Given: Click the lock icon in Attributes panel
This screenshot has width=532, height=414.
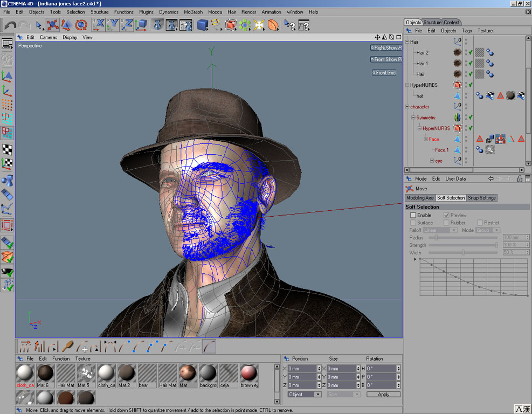Looking at the screenshot, I should (520, 179).
